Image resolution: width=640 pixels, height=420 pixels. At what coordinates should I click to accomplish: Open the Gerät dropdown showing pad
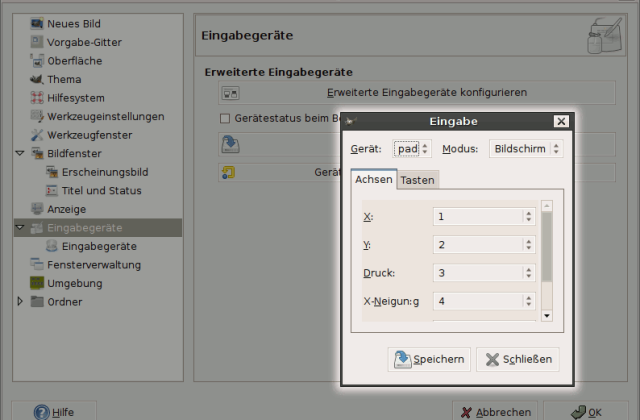tap(411, 149)
